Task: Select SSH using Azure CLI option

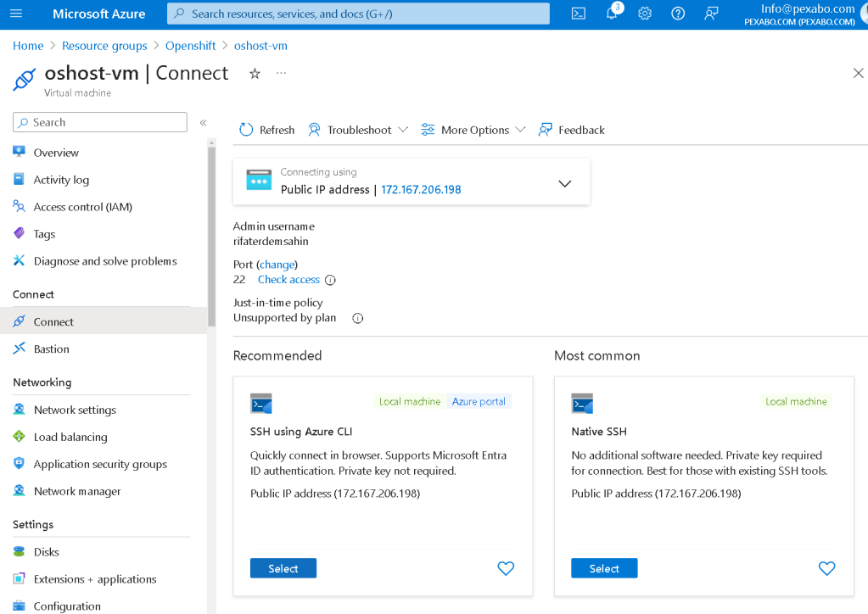Action: [283, 568]
